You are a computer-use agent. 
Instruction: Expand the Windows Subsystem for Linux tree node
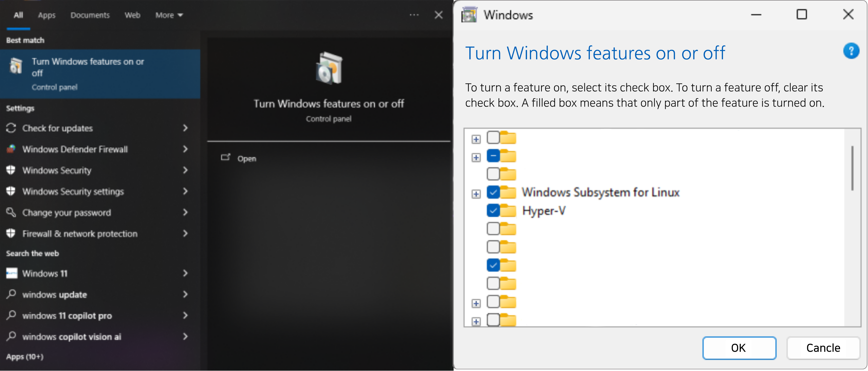pos(476,194)
